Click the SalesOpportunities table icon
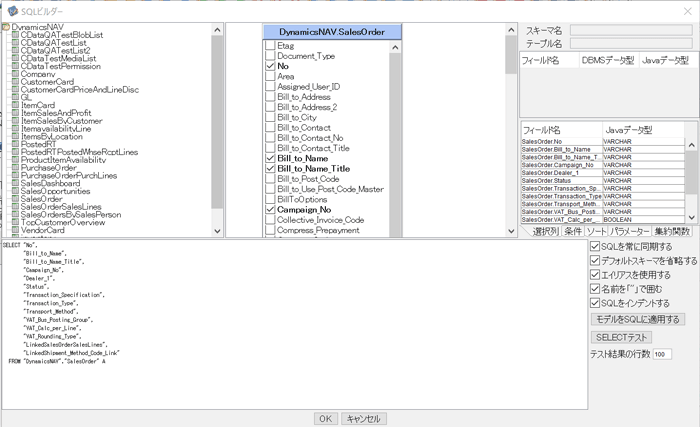Image resolution: width=700 pixels, height=427 pixels. (15, 191)
